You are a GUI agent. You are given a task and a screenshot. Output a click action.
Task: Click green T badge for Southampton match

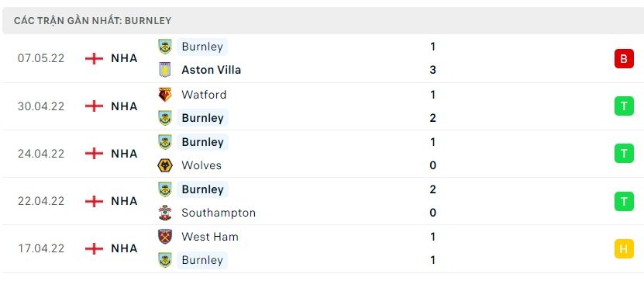pyautogui.click(x=624, y=201)
